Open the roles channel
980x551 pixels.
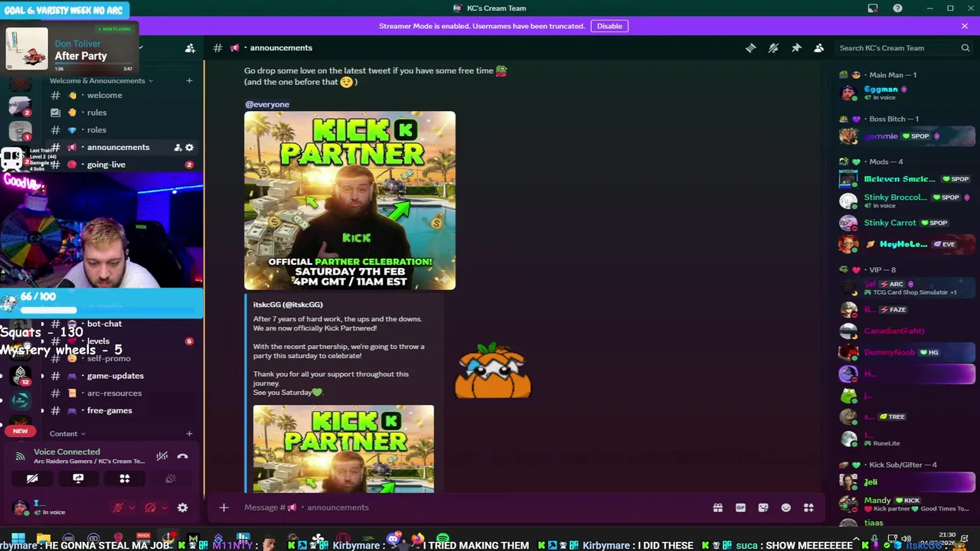point(122,130)
